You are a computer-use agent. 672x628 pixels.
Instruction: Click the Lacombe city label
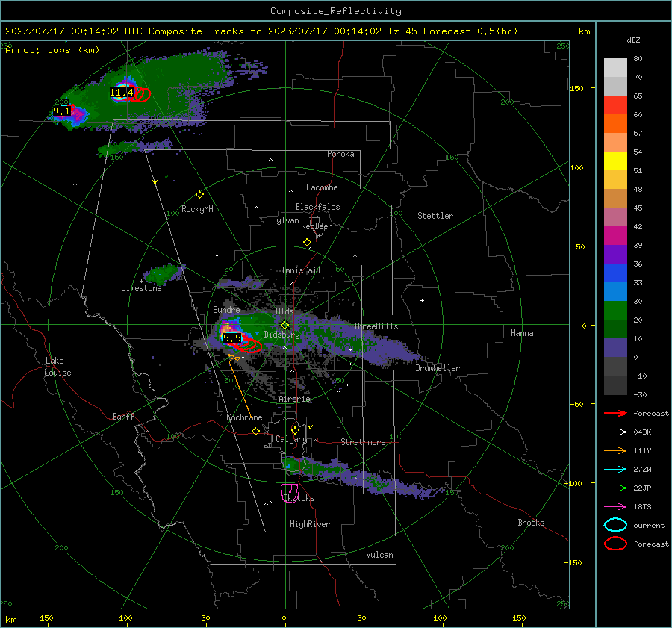(x=322, y=187)
